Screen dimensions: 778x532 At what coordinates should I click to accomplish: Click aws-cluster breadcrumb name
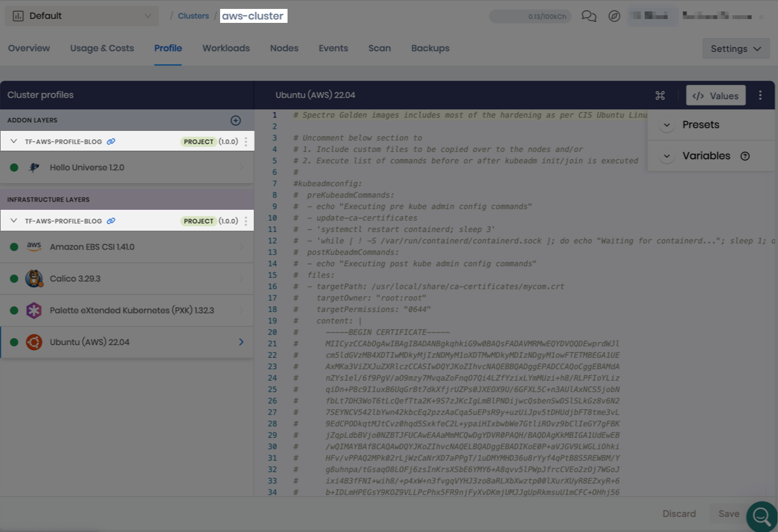point(253,16)
